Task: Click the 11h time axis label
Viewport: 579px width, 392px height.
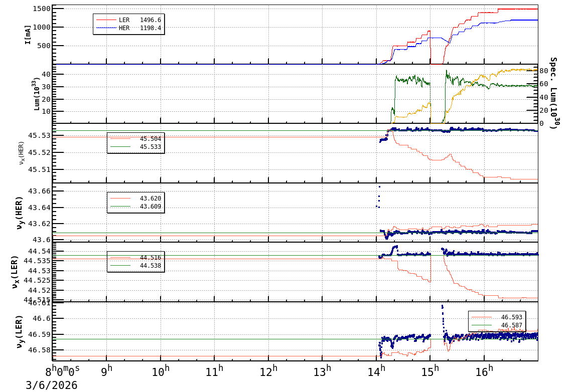Action: [x=215, y=371]
